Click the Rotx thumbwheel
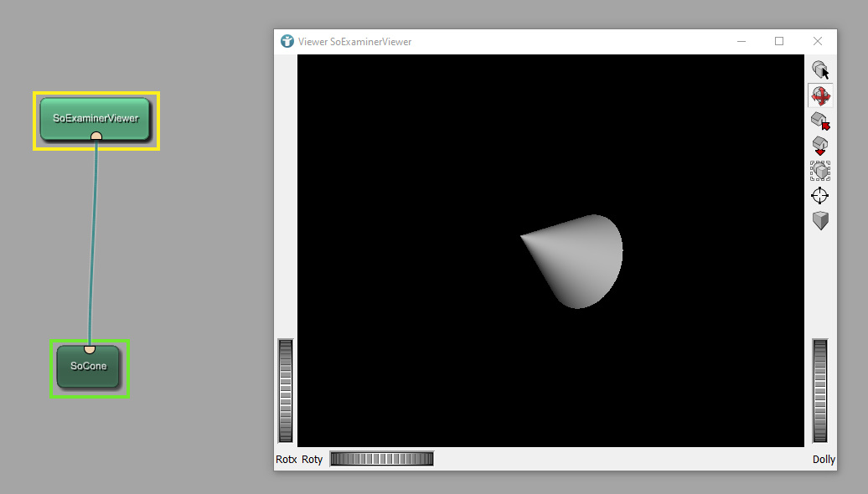This screenshot has width=868, height=494. (286, 390)
